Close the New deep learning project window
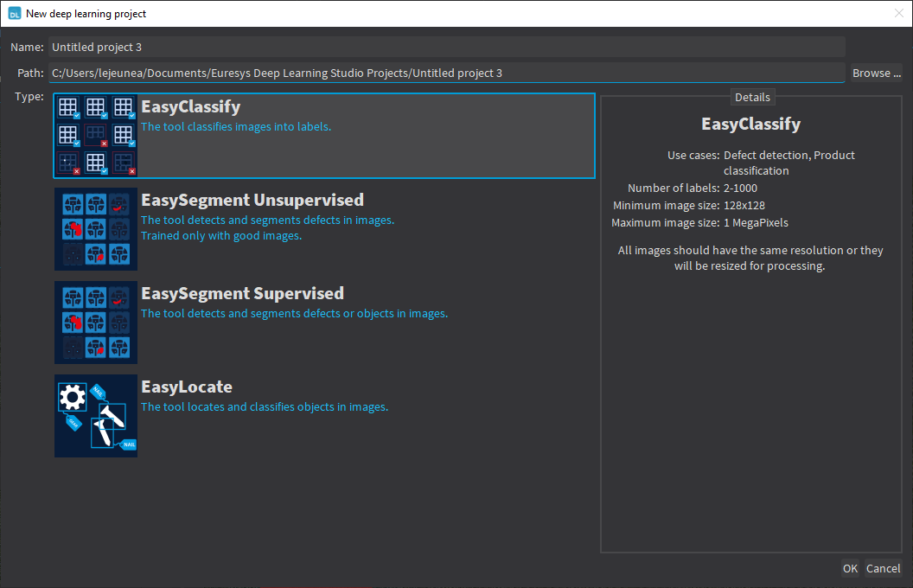The width and height of the screenshot is (913, 588). [898, 13]
